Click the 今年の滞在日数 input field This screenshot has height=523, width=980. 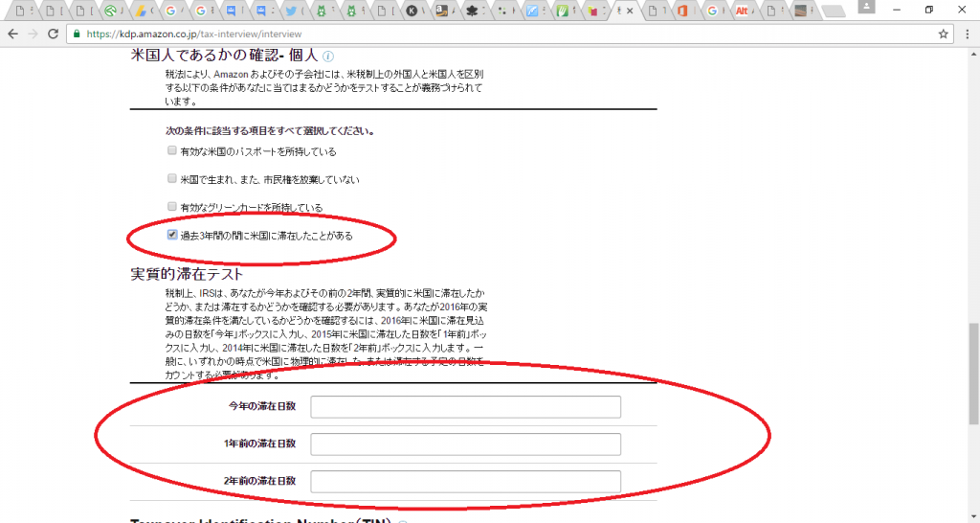click(466, 407)
